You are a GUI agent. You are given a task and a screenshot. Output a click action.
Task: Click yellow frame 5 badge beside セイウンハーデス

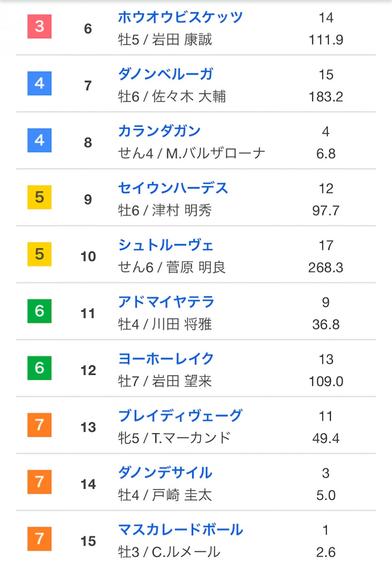tap(39, 197)
